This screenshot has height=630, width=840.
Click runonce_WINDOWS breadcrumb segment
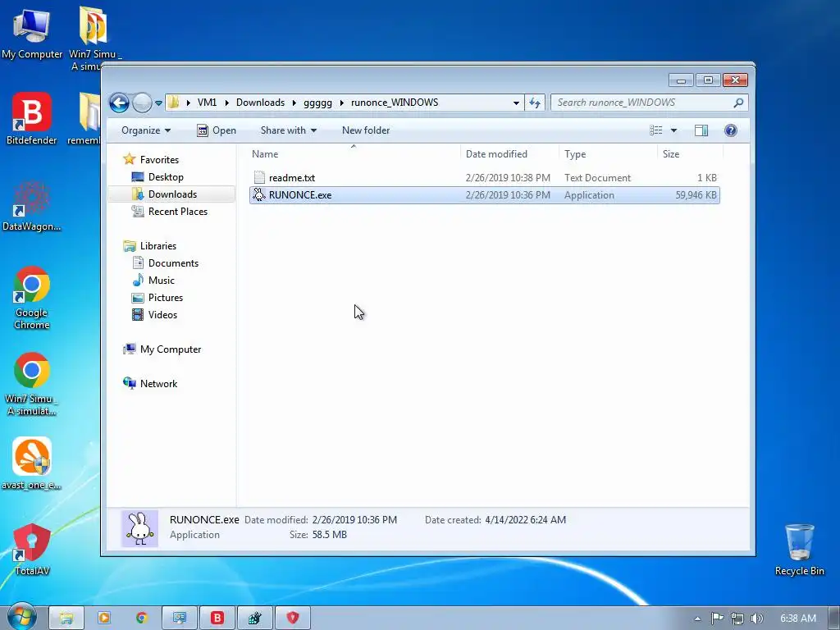click(395, 103)
